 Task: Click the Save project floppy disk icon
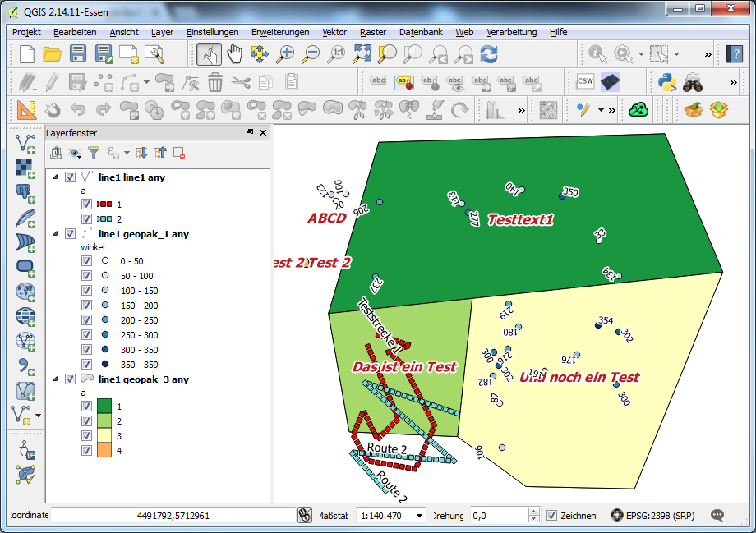[79, 54]
